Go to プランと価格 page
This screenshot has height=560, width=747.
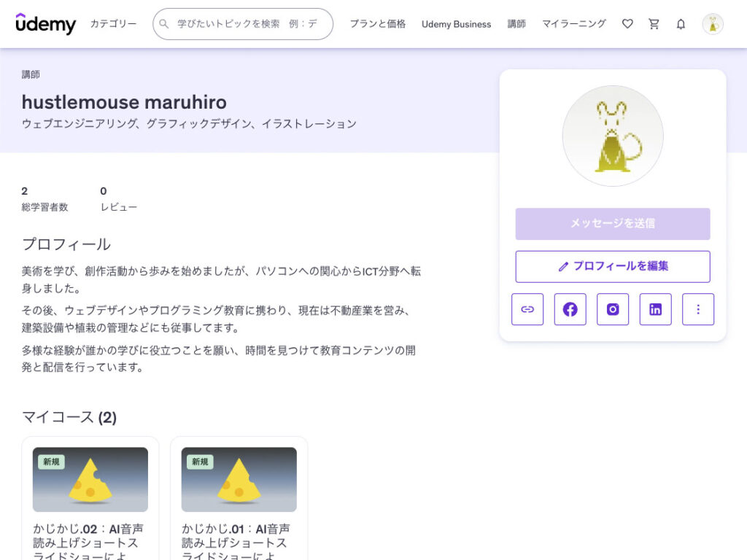click(x=377, y=24)
